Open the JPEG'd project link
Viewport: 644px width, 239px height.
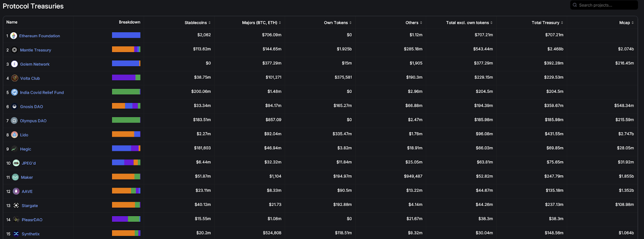(x=29, y=163)
